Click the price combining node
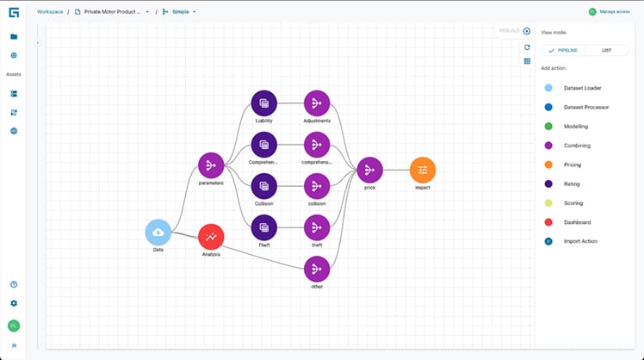 [x=369, y=170]
